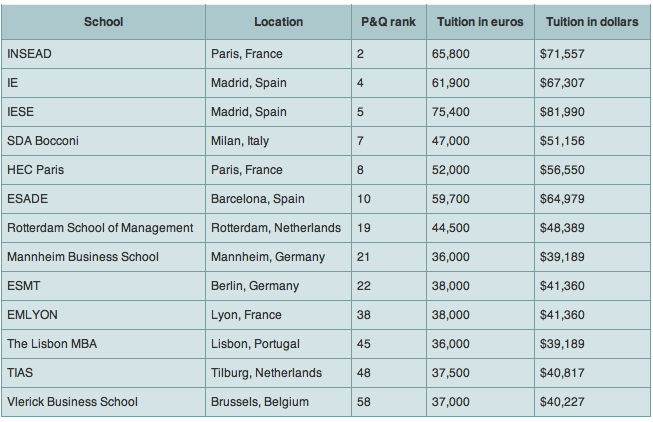This screenshot has height=422, width=653.
Task: Click the EMLYON school name
Action: [x=32, y=315]
